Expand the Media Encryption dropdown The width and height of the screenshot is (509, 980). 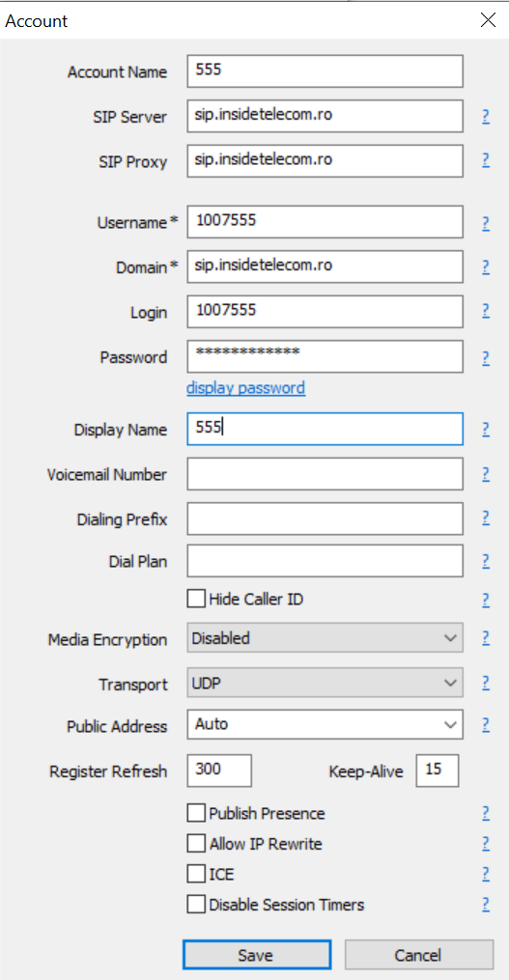(325, 638)
